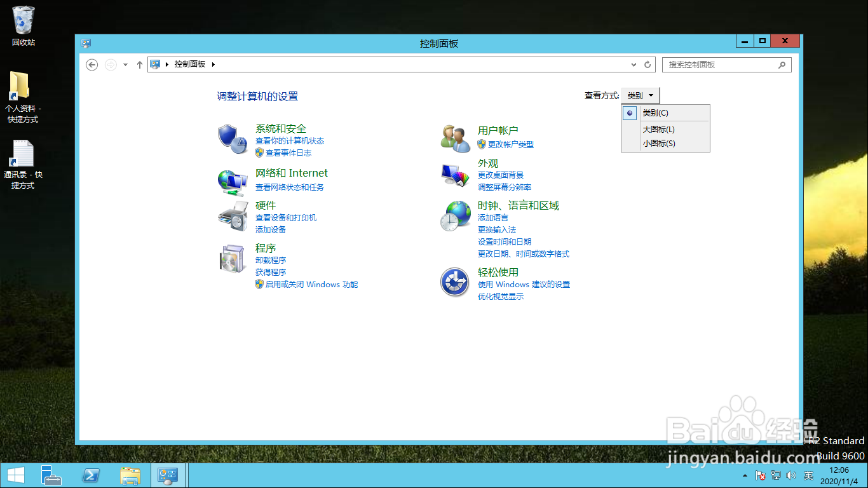Open the Hardware printer icon
Screen dimensions: 868x488
pyautogui.click(x=233, y=216)
